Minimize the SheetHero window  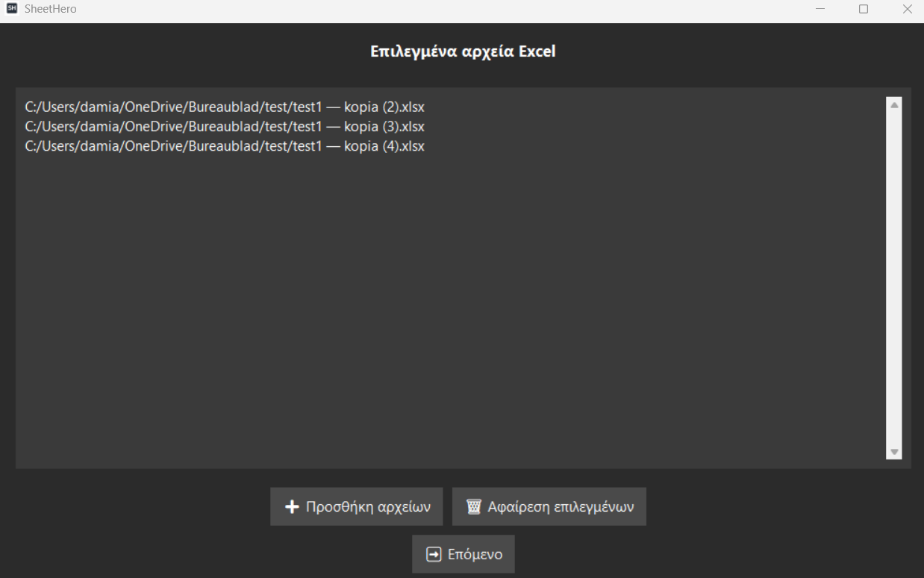820,10
